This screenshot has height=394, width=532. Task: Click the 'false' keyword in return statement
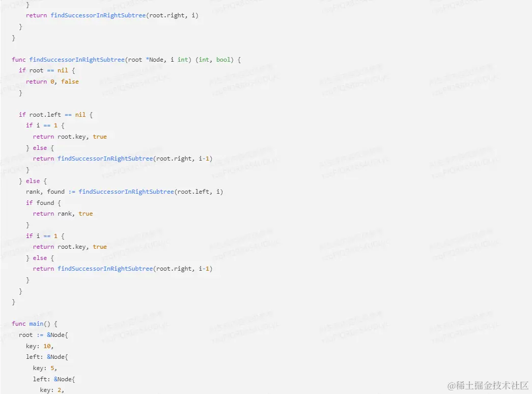point(70,82)
